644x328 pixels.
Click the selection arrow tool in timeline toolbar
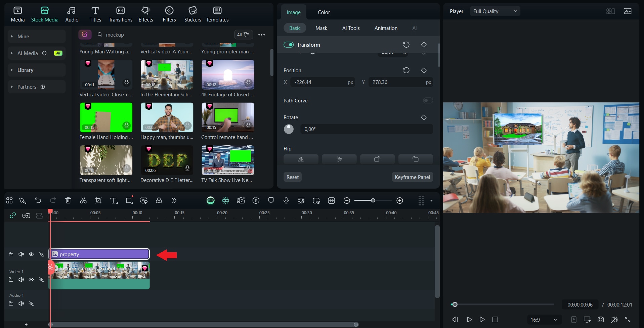[23, 200]
